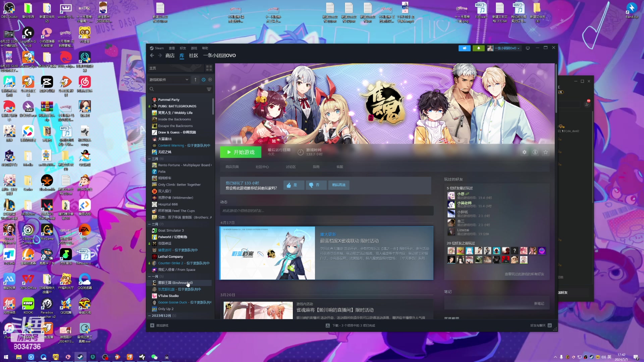Open the 蔚蓝档案 collaboration event thumbnail
Image resolution: width=644 pixels, height=362 pixels.
tap(267, 253)
